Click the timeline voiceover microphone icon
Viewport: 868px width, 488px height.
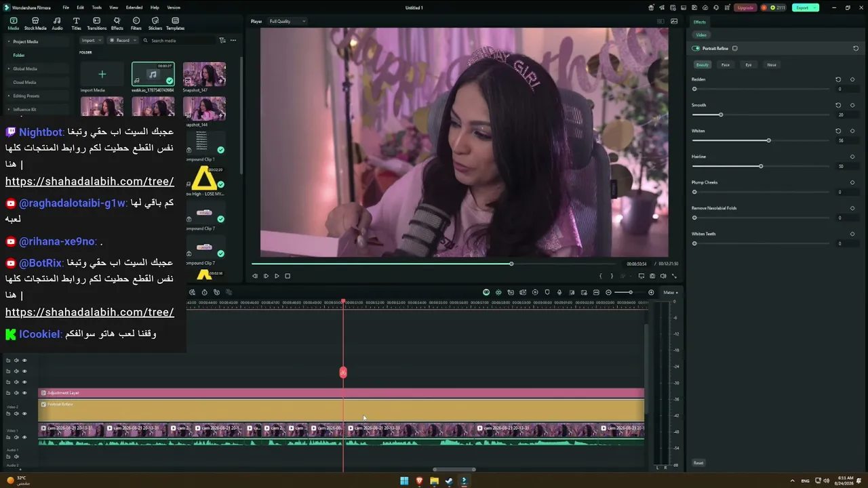(x=559, y=292)
